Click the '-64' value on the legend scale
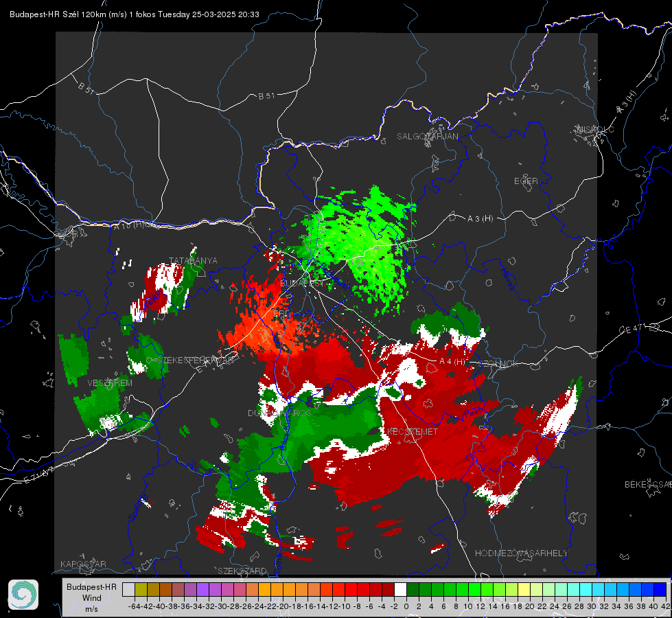 (x=135, y=606)
